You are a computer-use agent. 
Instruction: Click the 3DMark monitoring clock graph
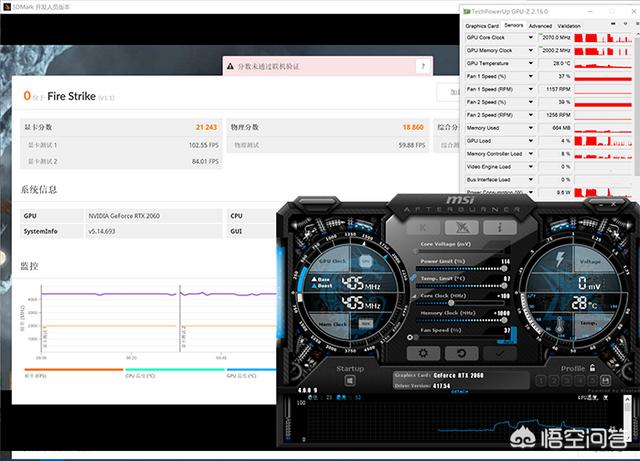point(159,318)
